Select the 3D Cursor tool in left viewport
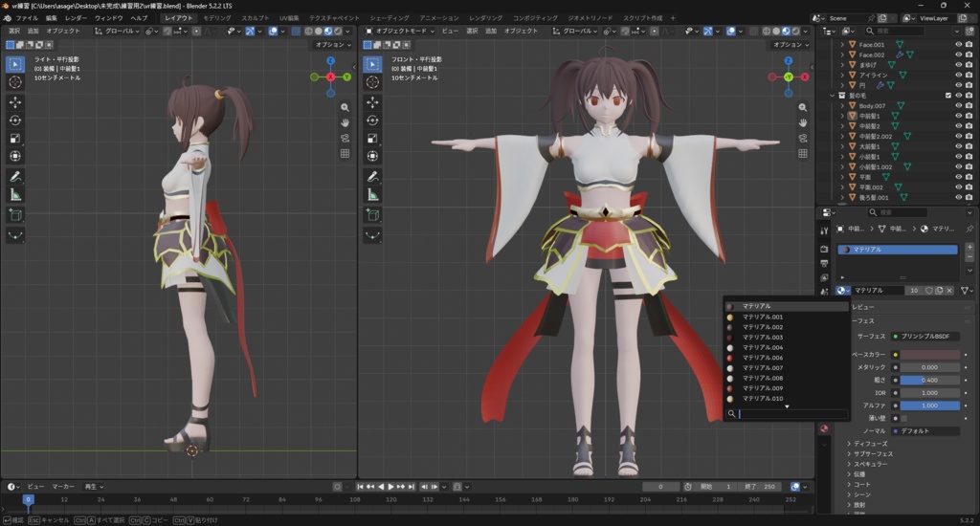The width and height of the screenshot is (980, 526). click(x=15, y=82)
